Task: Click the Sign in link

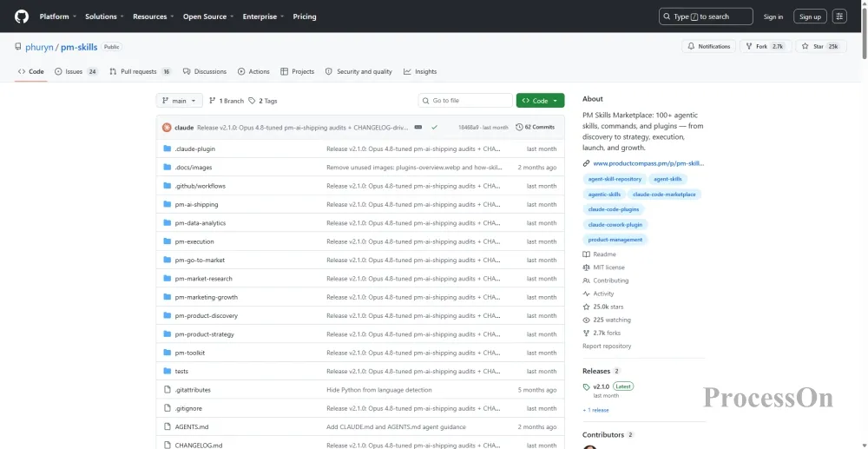Action: (773, 17)
